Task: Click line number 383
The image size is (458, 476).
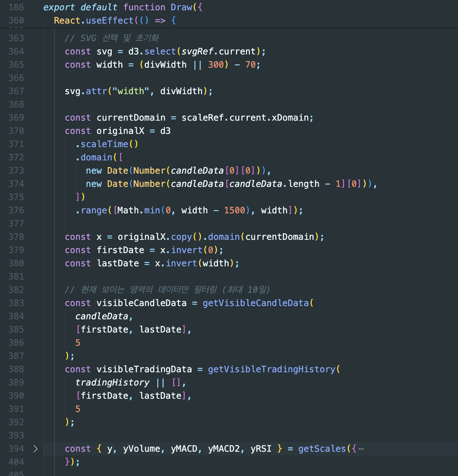Action: pos(16,303)
